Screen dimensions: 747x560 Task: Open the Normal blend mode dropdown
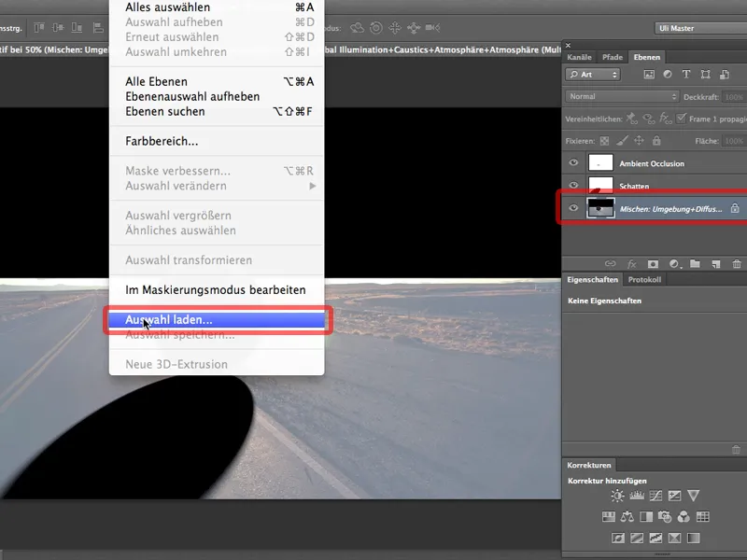point(622,97)
